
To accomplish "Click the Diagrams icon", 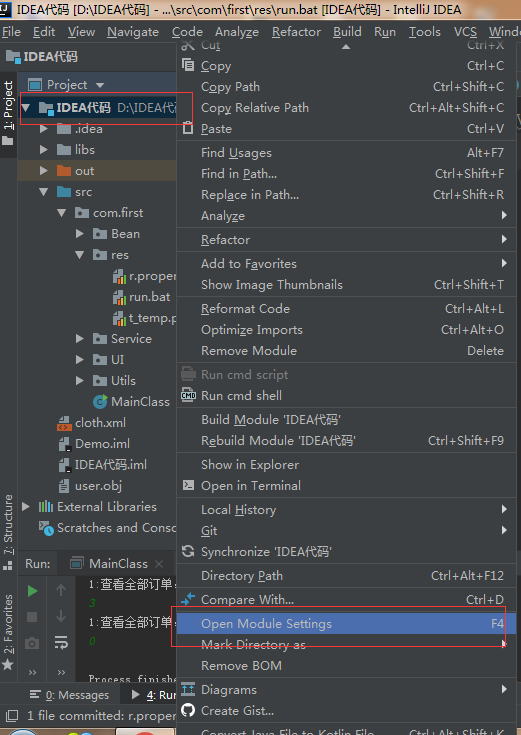I will 188,689.
